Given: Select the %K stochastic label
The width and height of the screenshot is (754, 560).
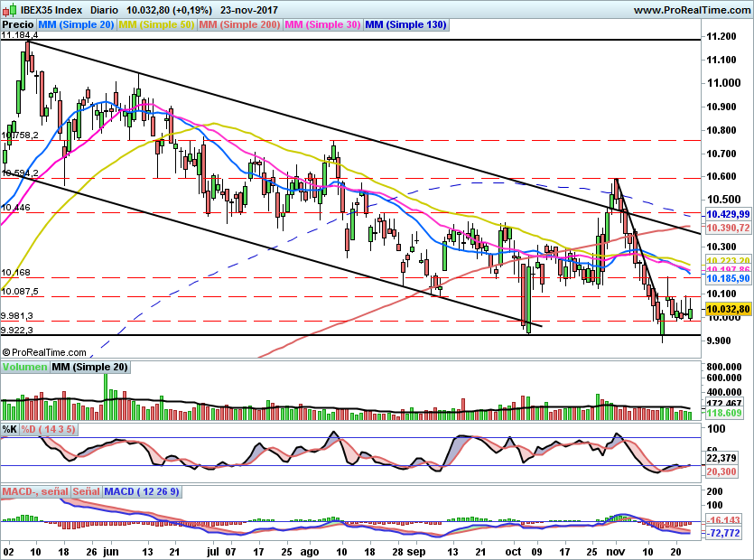Looking at the screenshot, I should pyautogui.click(x=10, y=429).
